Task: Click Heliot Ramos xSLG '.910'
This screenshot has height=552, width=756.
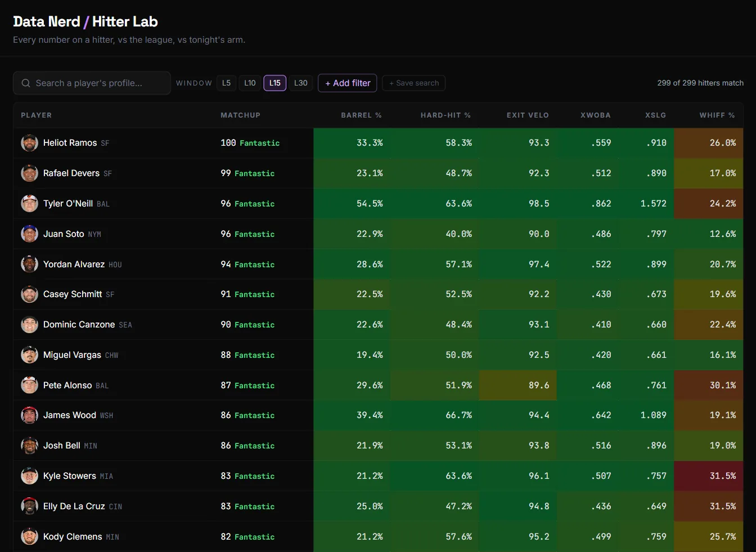Action: click(x=656, y=143)
